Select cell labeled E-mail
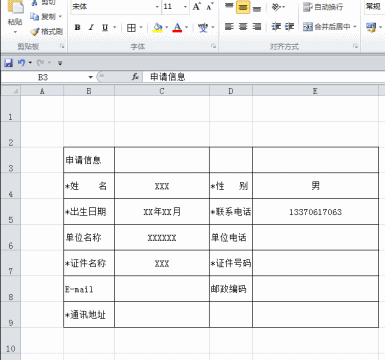385x360 pixels. [89, 289]
